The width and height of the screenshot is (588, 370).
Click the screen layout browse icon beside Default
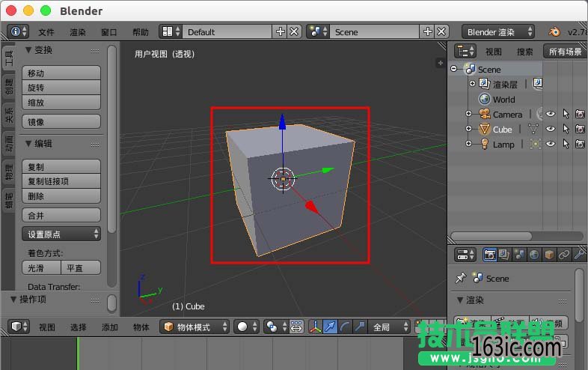tap(171, 31)
